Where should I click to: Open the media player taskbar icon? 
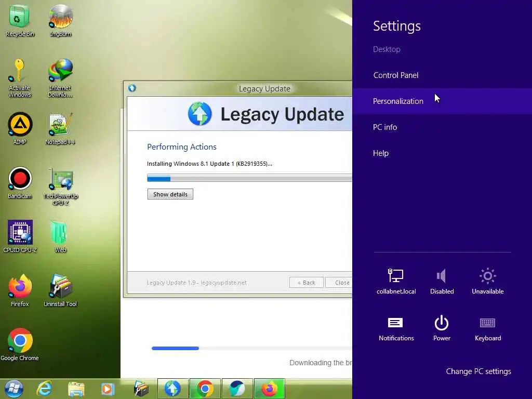[x=108, y=389]
